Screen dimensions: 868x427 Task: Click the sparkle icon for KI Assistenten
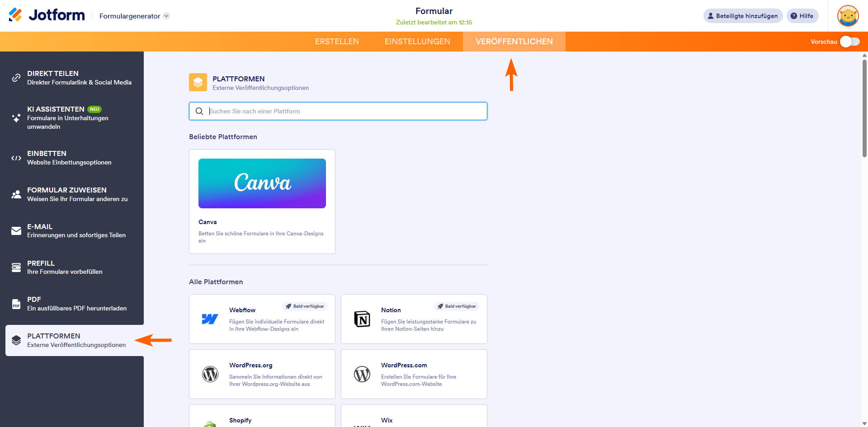[16, 118]
